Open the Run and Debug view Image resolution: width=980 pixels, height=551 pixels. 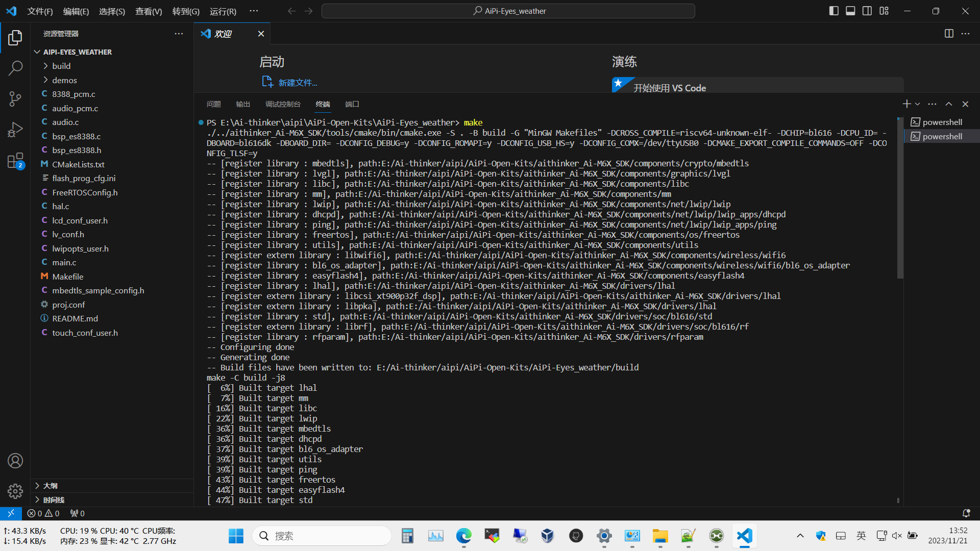15,130
